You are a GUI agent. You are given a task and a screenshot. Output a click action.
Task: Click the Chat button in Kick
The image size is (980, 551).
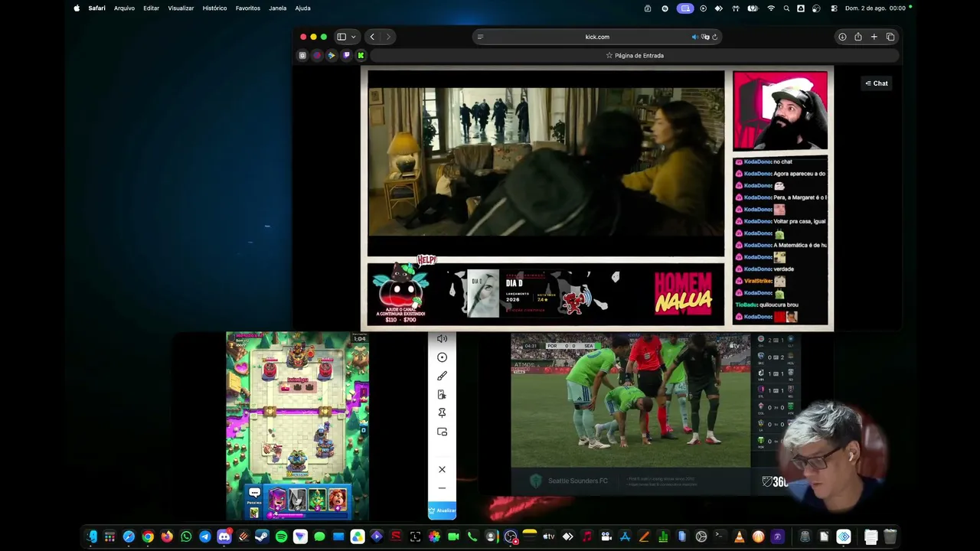(877, 83)
